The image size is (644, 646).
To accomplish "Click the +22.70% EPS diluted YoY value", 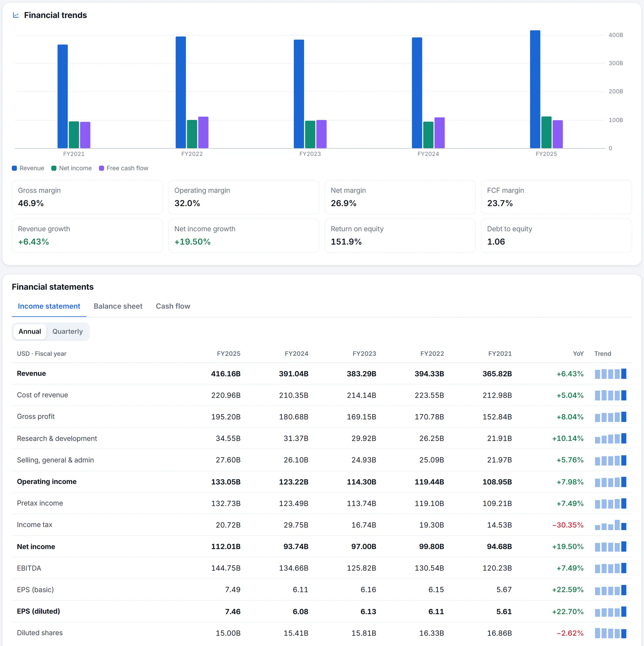I will point(568,612).
